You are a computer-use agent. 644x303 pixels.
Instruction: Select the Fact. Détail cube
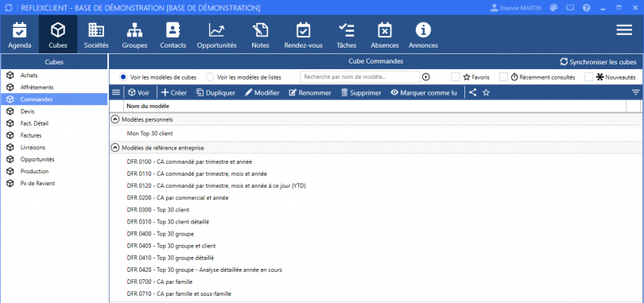54,123
